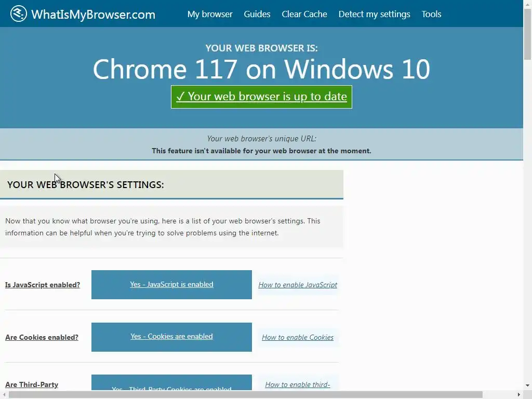Screen dimensions: 532x399
Task: Open the My browser menu
Action: pos(210,14)
